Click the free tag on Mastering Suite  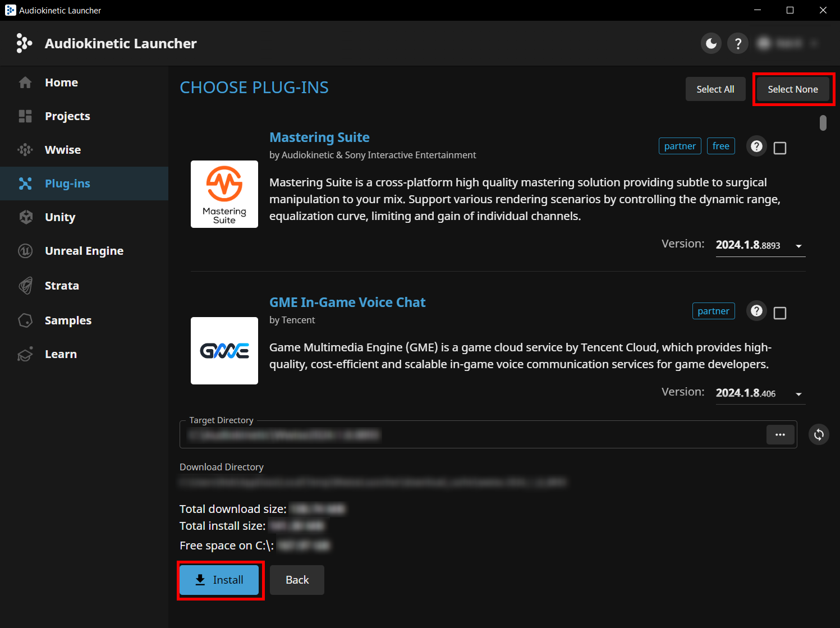coord(721,146)
